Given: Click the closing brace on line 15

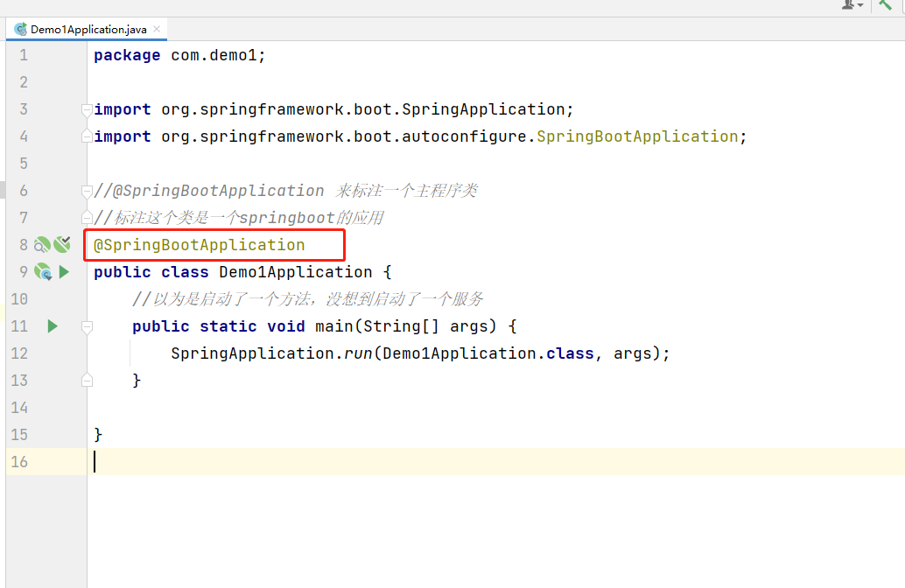Looking at the screenshot, I should pos(98,435).
